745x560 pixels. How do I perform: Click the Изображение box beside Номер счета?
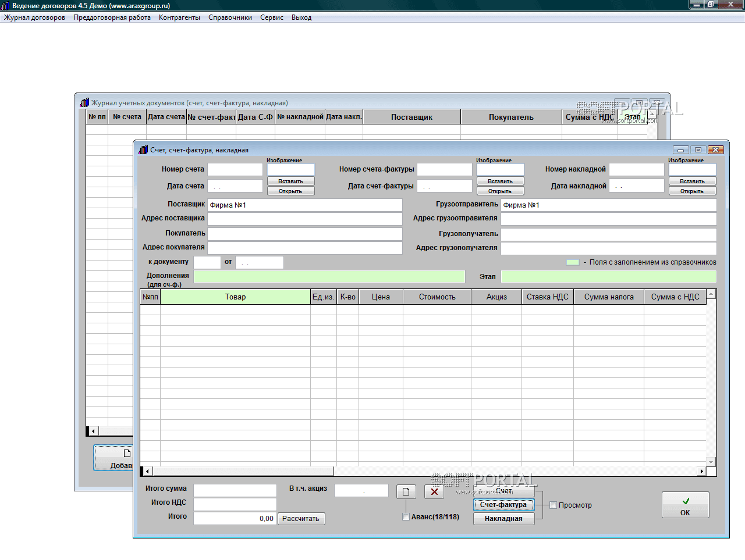(x=291, y=169)
